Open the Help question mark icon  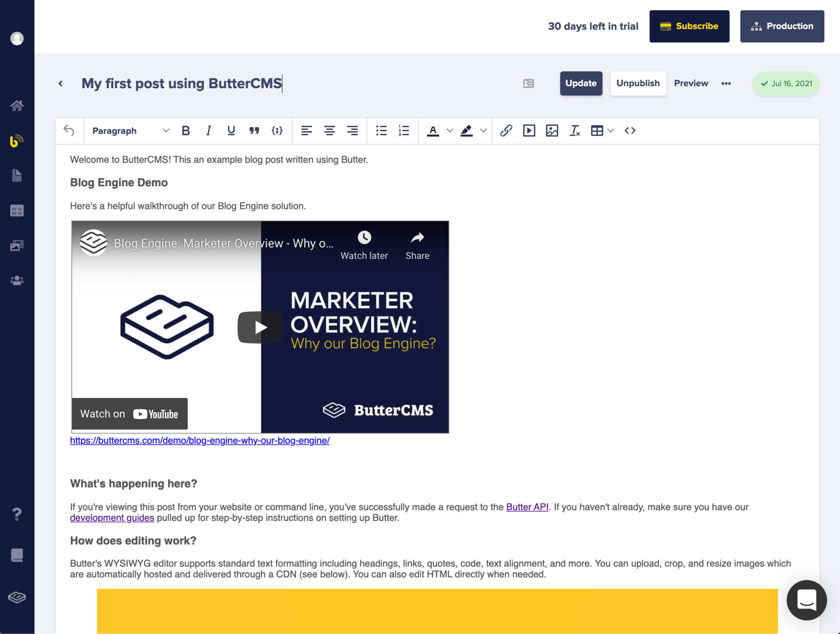[17, 514]
